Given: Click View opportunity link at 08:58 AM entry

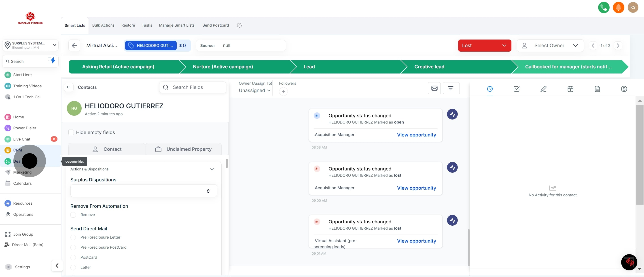Looking at the screenshot, I should point(416,135).
